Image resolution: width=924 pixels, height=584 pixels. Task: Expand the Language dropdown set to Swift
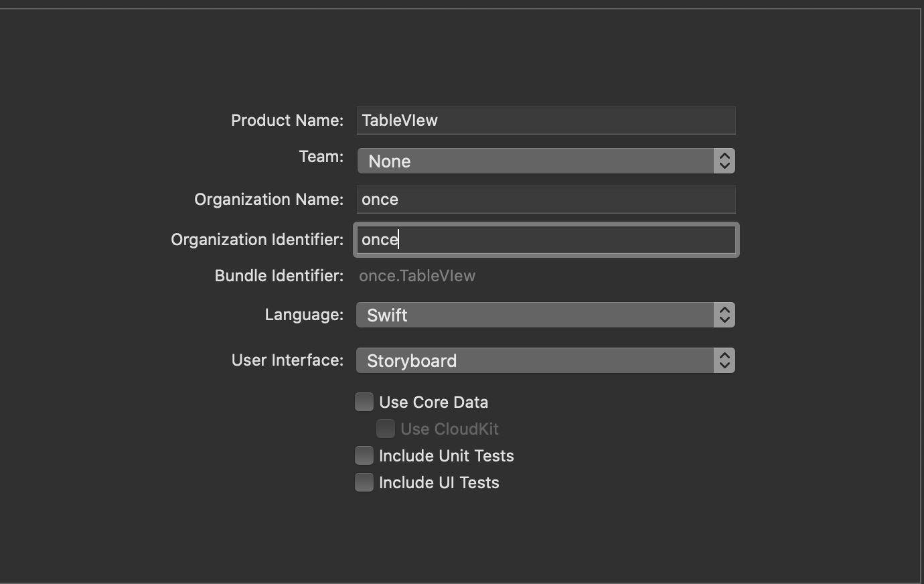point(536,315)
